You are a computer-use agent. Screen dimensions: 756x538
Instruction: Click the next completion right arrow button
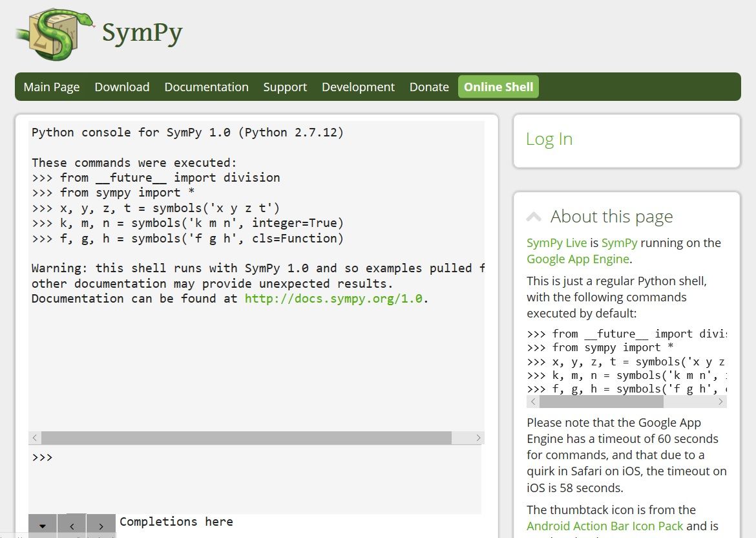point(101,526)
